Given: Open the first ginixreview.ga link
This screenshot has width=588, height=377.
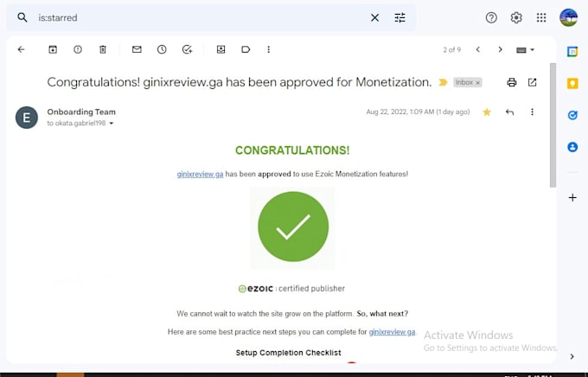Looking at the screenshot, I should [200, 174].
